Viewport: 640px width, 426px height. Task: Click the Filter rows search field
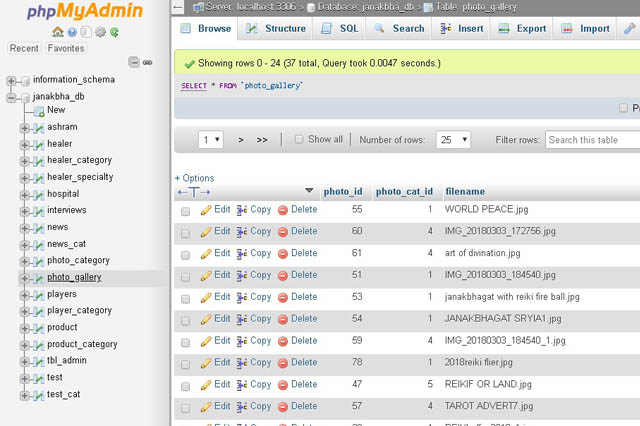point(591,140)
